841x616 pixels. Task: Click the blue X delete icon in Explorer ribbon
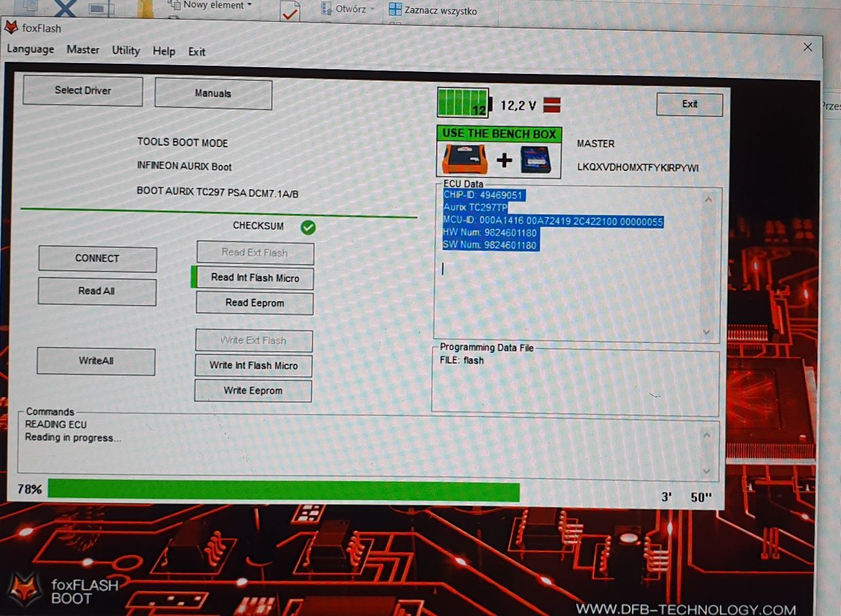pos(65,8)
